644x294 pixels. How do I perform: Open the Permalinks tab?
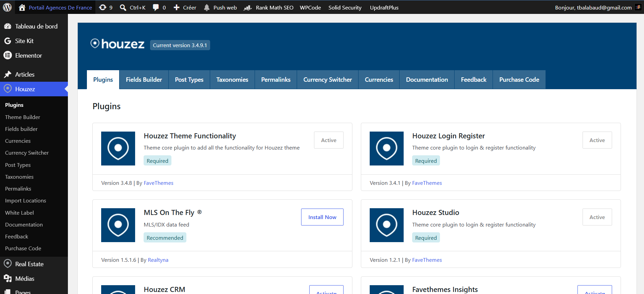(x=276, y=80)
